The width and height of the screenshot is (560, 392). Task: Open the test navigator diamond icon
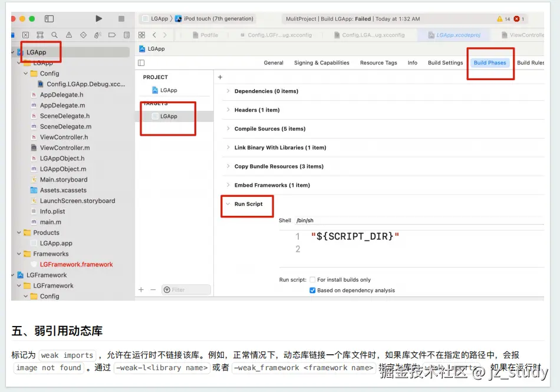[83, 35]
